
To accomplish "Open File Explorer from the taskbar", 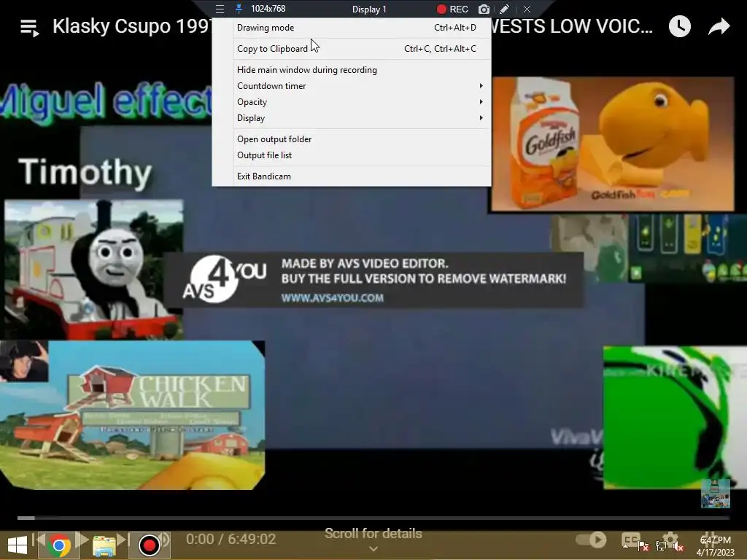I will click(x=104, y=545).
